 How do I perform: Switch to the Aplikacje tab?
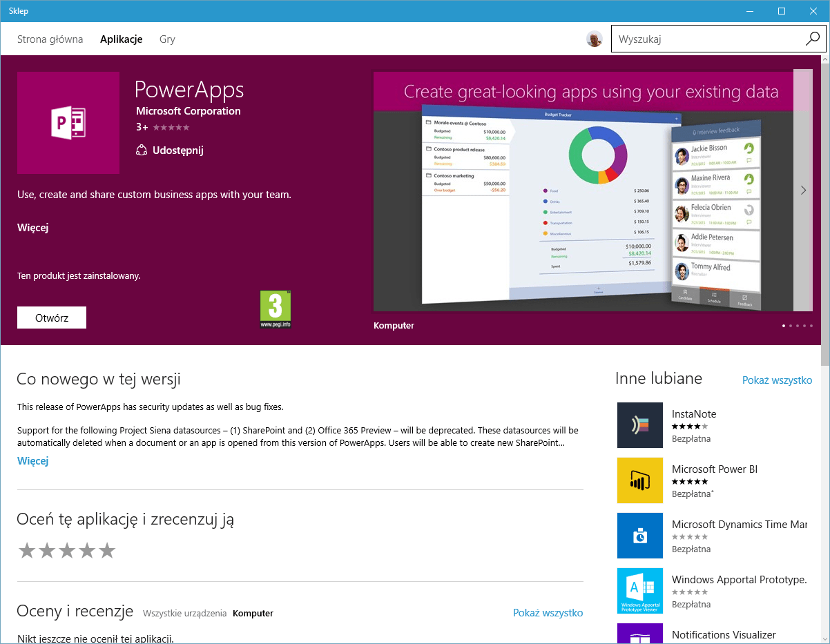pyautogui.click(x=122, y=39)
